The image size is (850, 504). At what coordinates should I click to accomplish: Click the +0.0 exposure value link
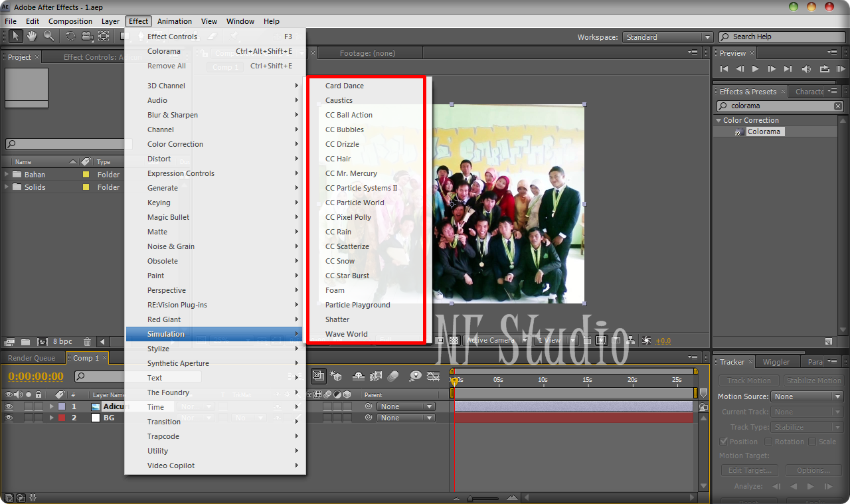pos(662,341)
